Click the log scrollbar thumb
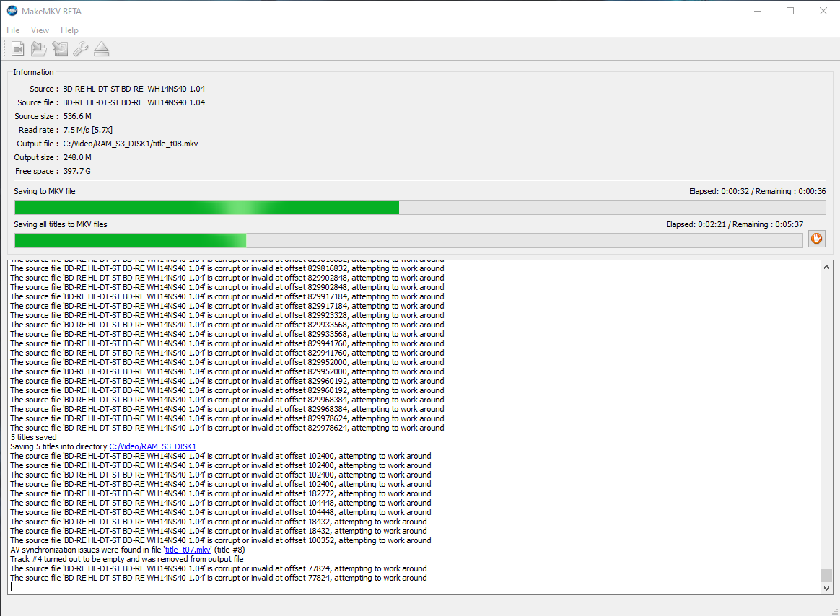The image size is (840, 616). click(826, 576)
